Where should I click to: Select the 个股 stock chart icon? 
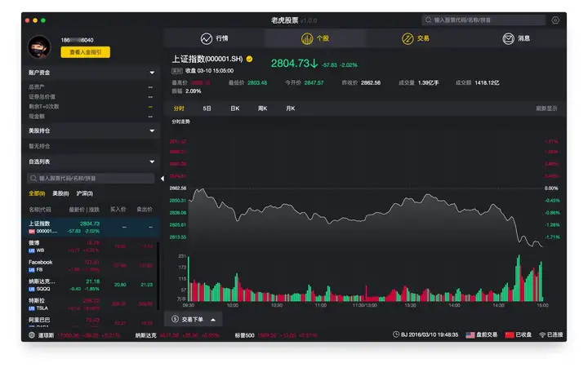(307, 38)
